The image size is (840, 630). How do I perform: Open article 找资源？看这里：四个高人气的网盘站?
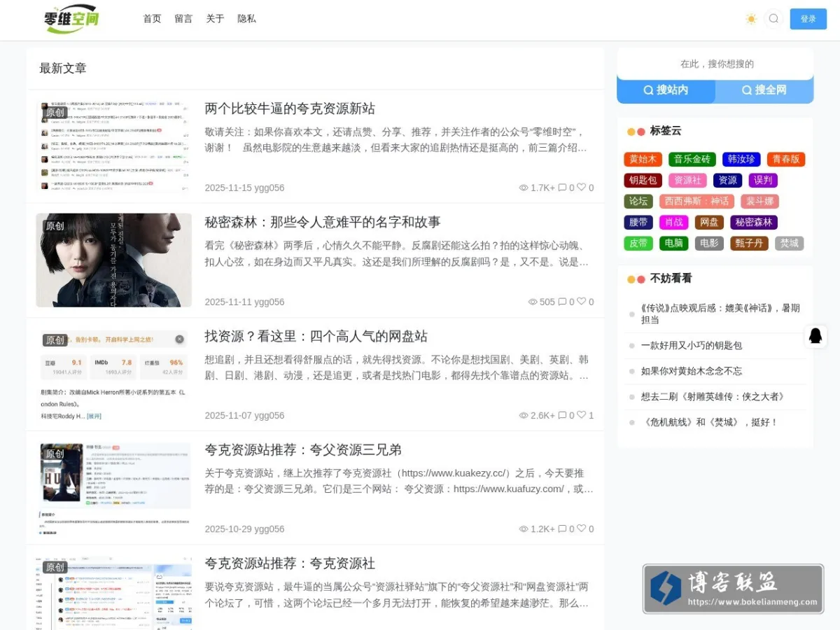coord(316,336)
